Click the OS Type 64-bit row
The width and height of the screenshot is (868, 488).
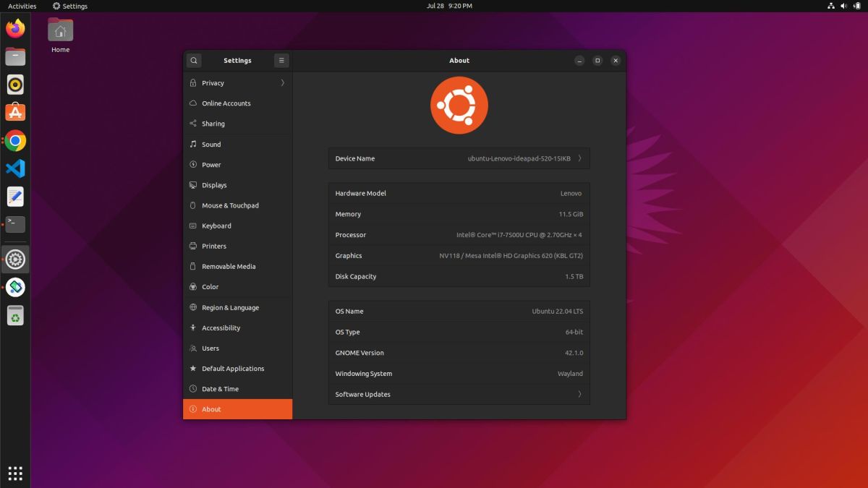(x=459, y=332)
